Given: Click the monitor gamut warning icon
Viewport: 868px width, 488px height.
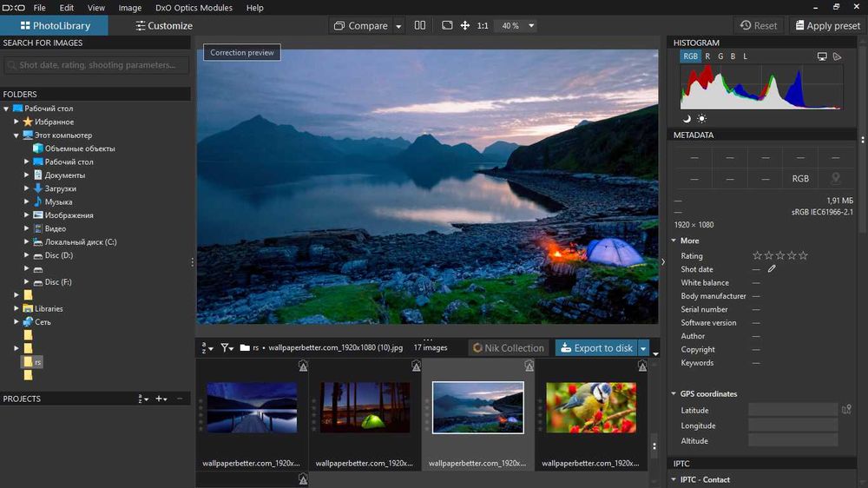Looking at the screenshot, I should [822, 56].
